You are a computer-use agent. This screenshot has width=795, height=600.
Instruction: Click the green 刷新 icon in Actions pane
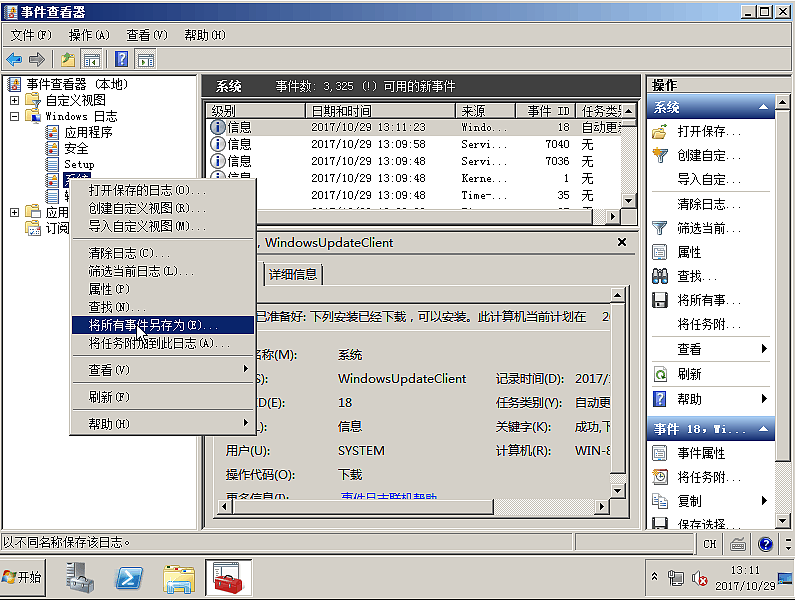pos(660,374)
